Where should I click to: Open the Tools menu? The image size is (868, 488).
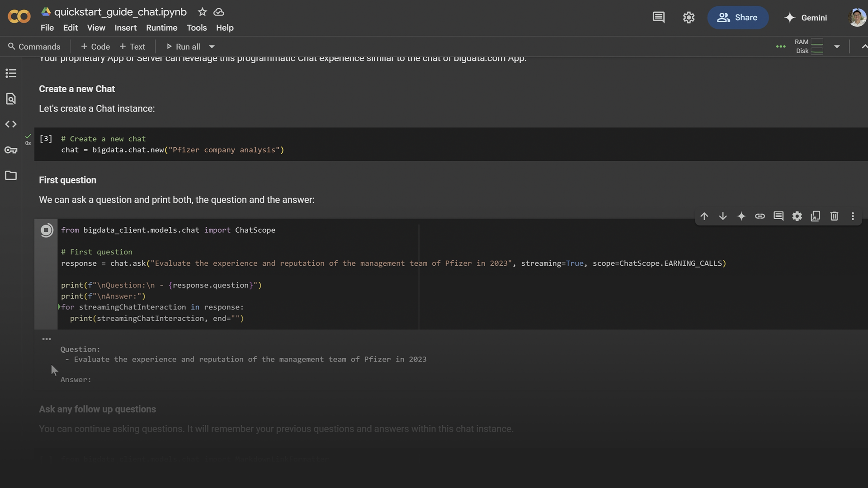coord(196,28)
